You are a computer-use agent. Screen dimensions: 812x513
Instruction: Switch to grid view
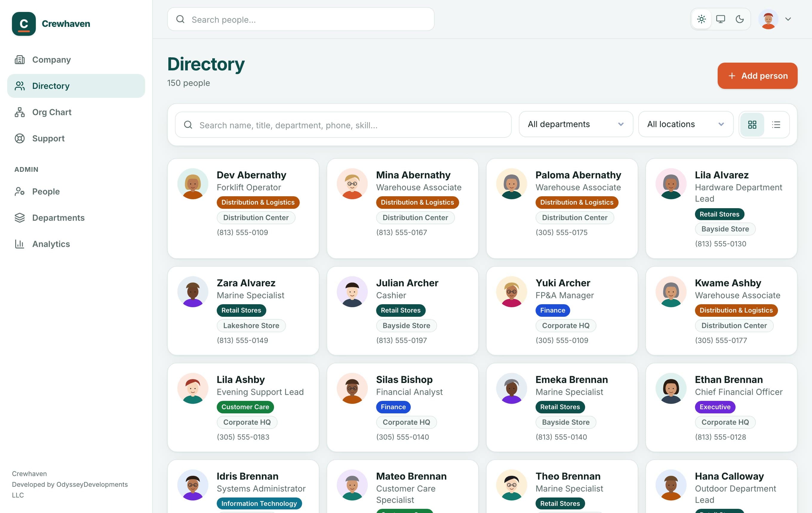coord(752,125)
